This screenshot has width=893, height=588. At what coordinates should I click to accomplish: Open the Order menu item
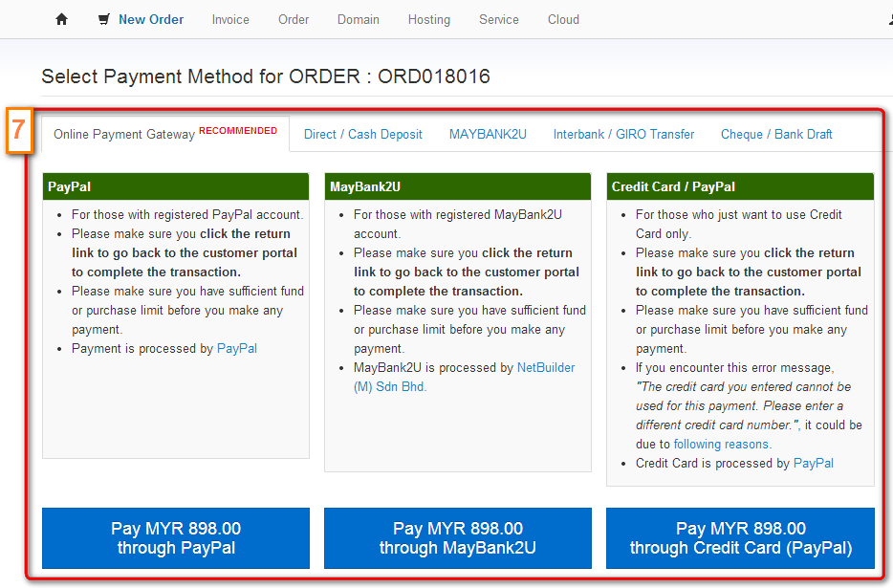pos(294,19)
